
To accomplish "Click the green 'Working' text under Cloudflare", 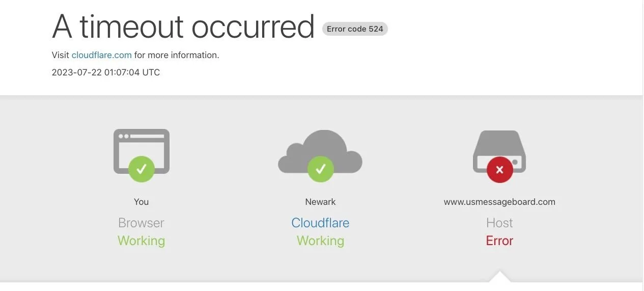I will (320, 241).
